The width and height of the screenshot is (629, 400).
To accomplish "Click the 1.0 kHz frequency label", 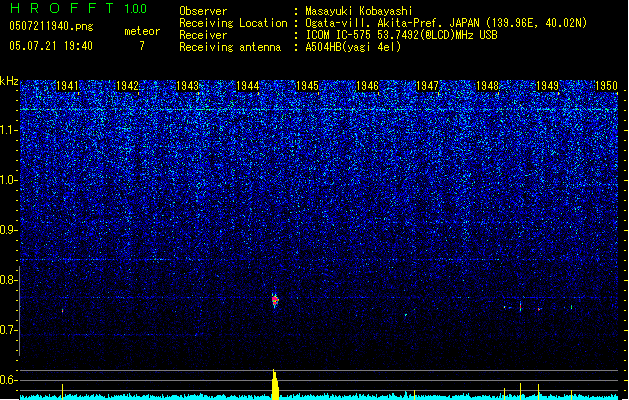I will tap(9, 180).
